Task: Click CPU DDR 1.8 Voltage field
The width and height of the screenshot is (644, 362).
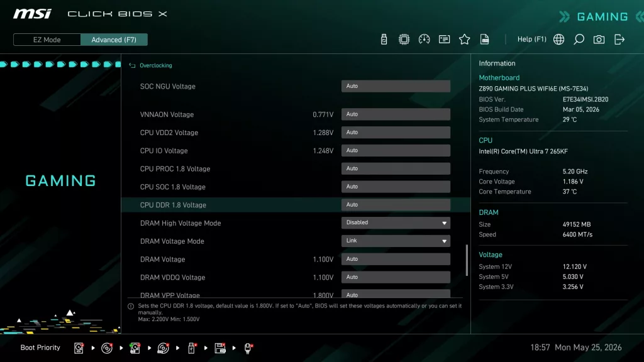Action: coord(396,205)
